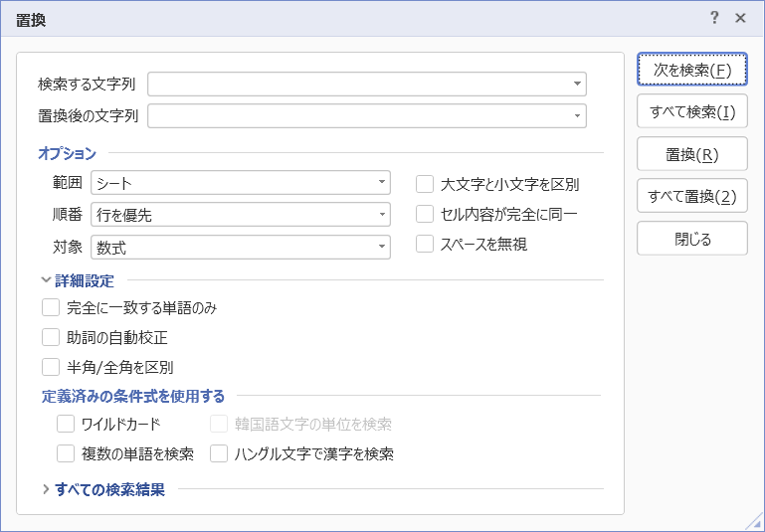
Task: Close the 置換 dialog with X
Action: point(740,18)
